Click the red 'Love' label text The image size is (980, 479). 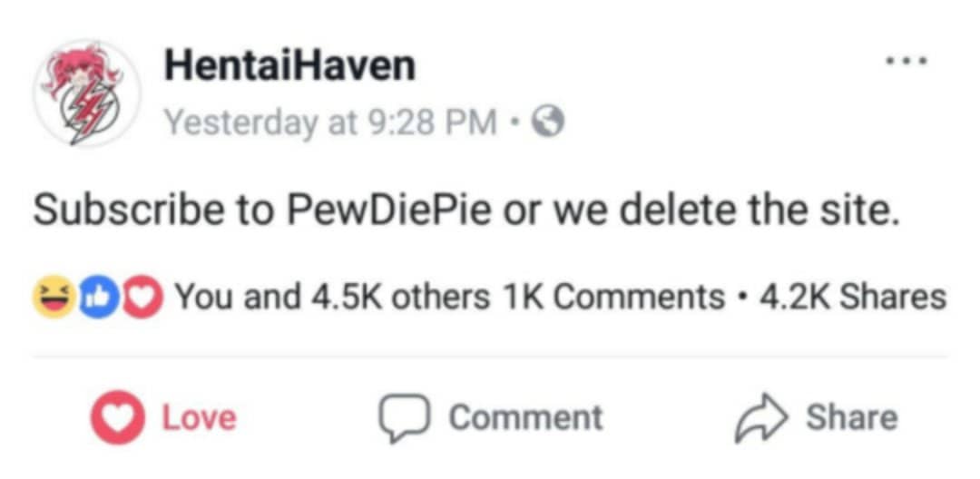coord(199,418)
